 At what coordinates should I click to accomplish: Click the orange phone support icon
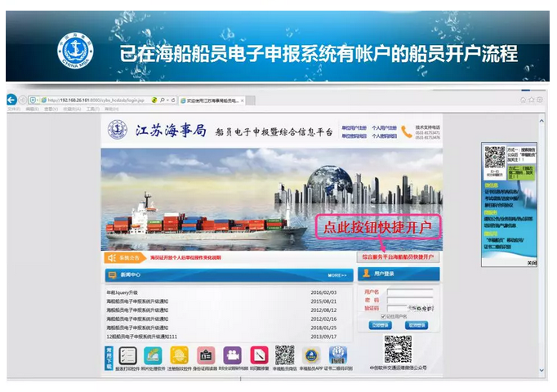point(407,131)
